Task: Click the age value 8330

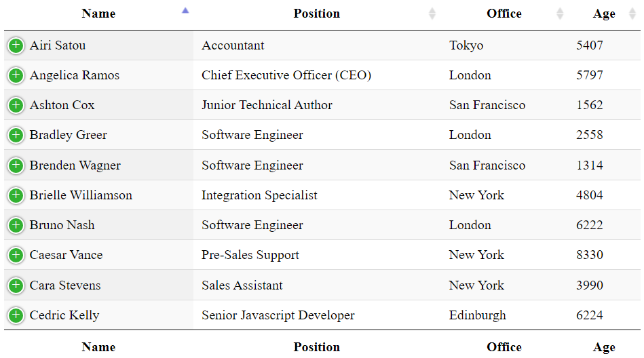Action: tap(590, 255)
